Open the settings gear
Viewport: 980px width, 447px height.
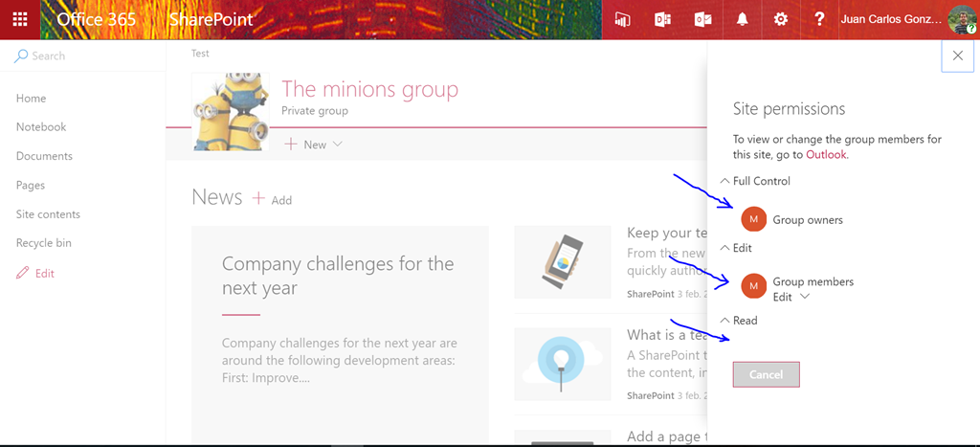coord(781,19)
